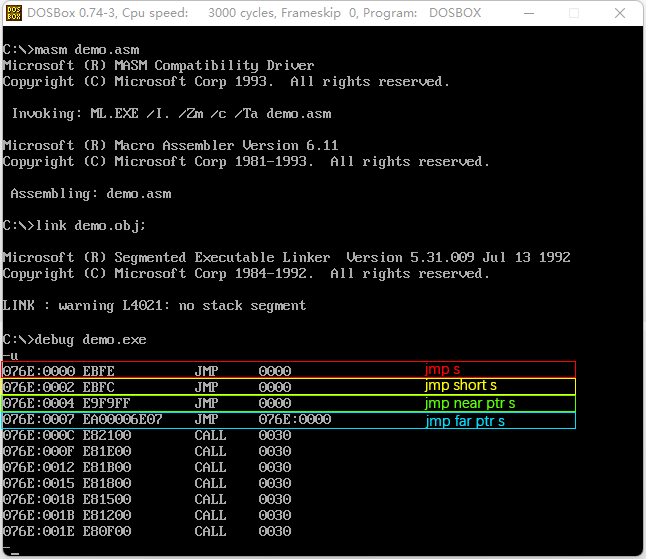Click the E81B00 CALL row
This screenshot has height=559, width=646.
pos(147,467)
